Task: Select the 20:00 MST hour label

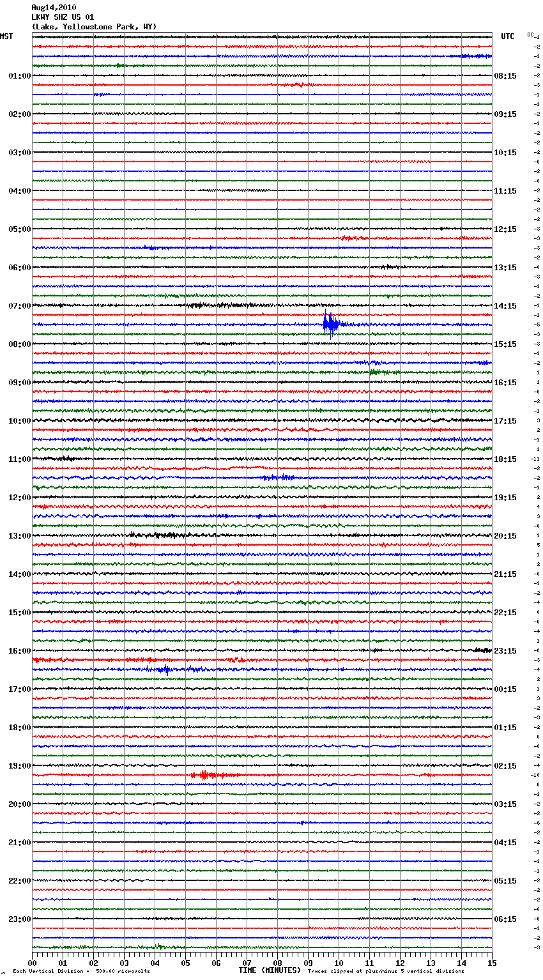Action: (x=20, y=804)
